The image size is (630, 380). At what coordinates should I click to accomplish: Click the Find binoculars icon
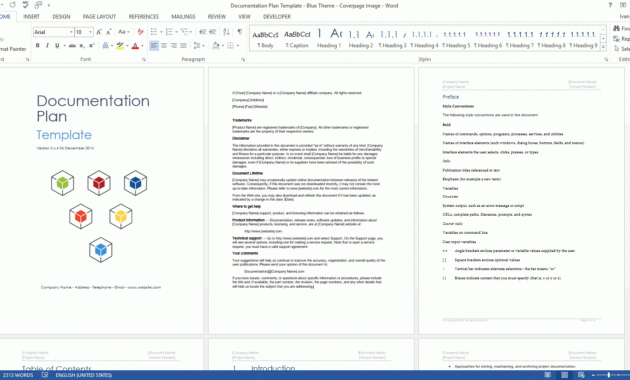point(616,28)
